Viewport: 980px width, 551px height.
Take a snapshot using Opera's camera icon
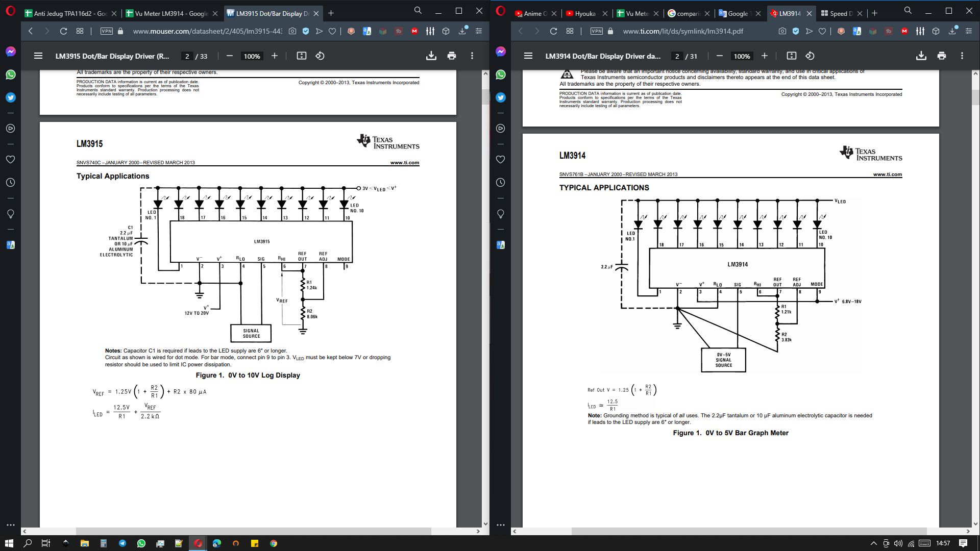(291, 31)
